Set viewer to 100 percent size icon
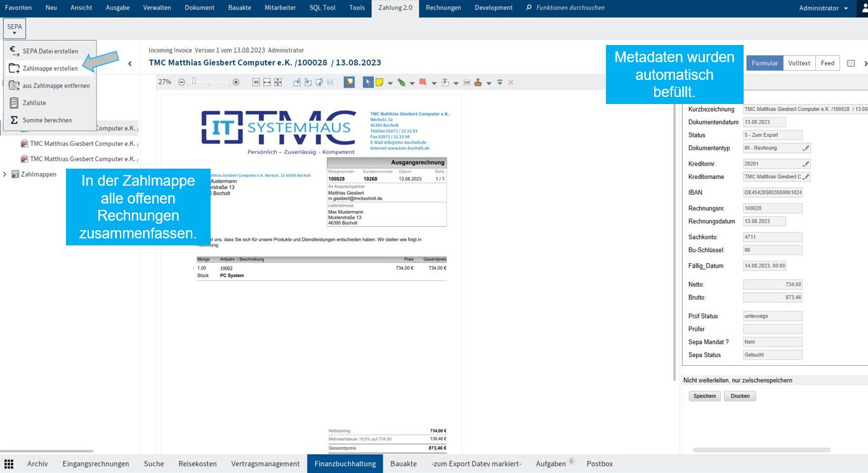Viewport: 868px width, 473px height. pos(256,82)
